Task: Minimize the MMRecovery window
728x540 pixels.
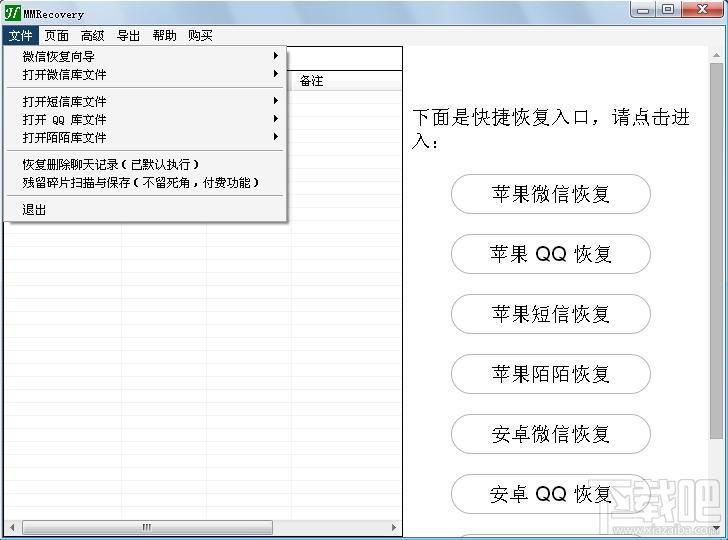Action: click(643, 10)
